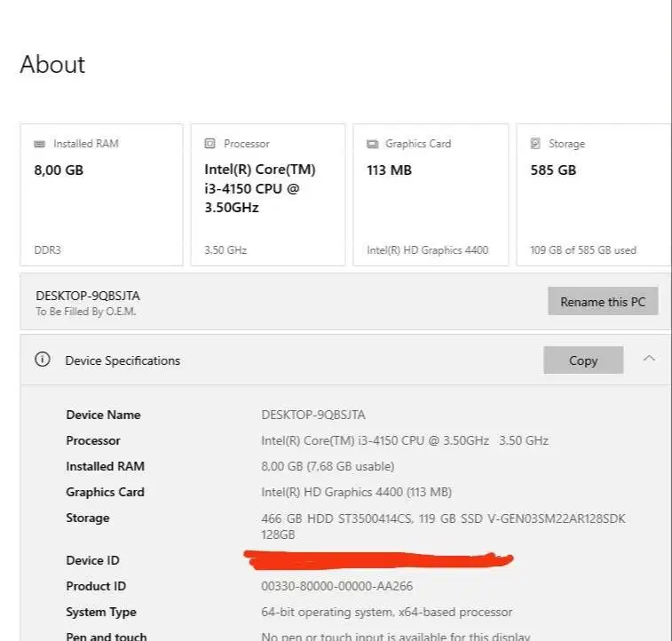Collapse the Device Specifications section chevron
This screenshot has height=641, width=672.
649,358
